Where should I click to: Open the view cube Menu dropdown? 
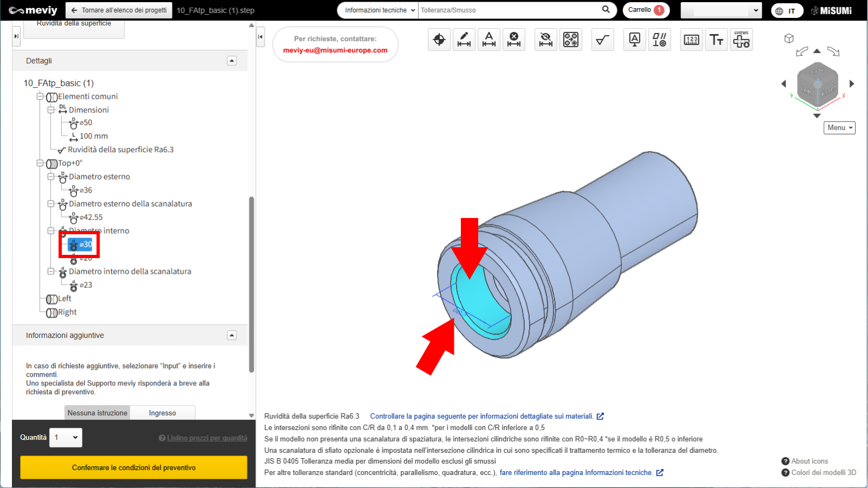click(x=839, y=128)
